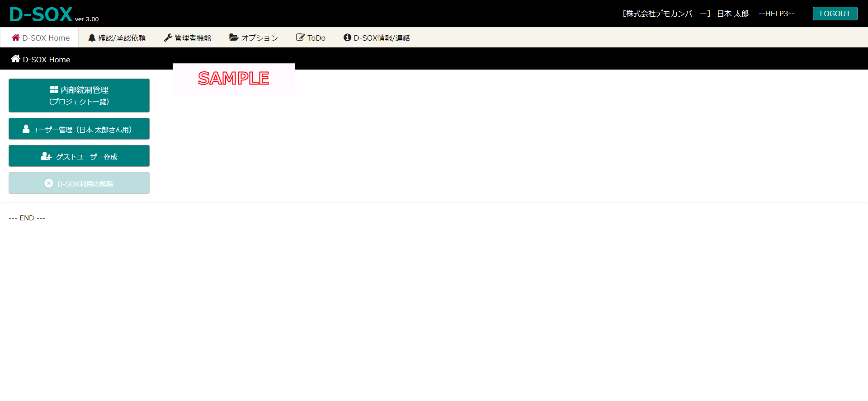Click the 株式会社デモカンパニー company name
Screen dimensions: 868x401
(x=667, y=14)
